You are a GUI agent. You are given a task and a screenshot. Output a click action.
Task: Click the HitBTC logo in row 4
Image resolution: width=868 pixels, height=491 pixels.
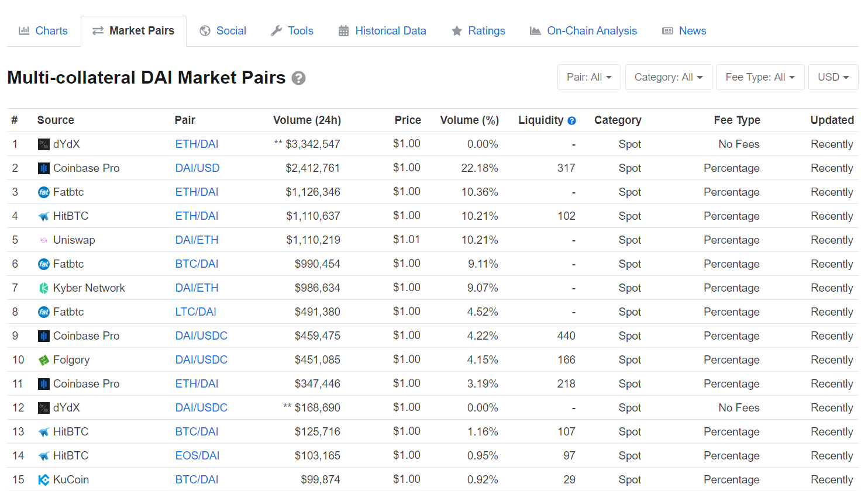point(44,216)
